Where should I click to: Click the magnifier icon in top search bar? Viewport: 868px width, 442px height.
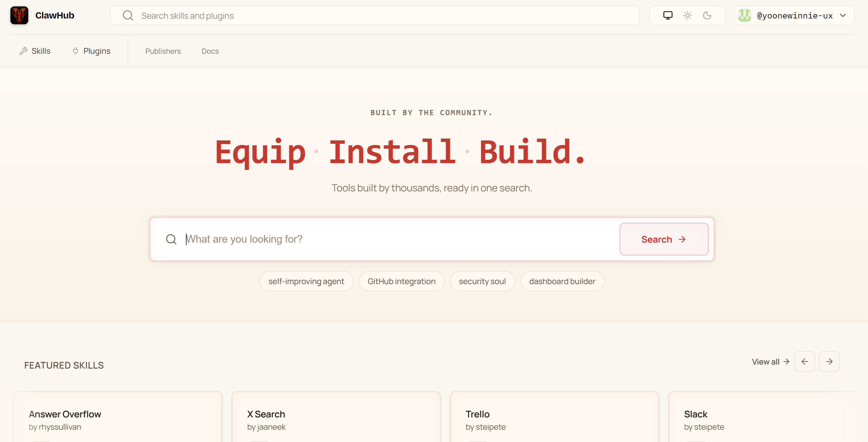click(128, 16)
